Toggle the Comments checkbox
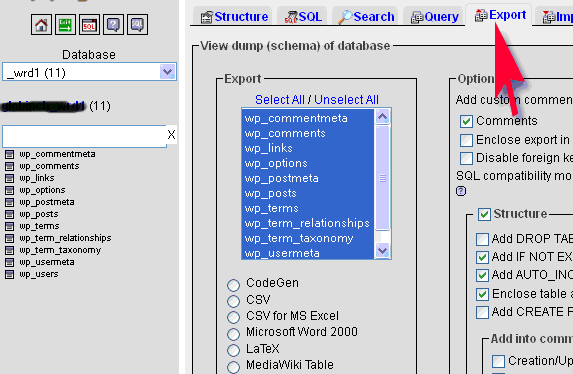Viewport: 573px width, 374px height. 466,121
